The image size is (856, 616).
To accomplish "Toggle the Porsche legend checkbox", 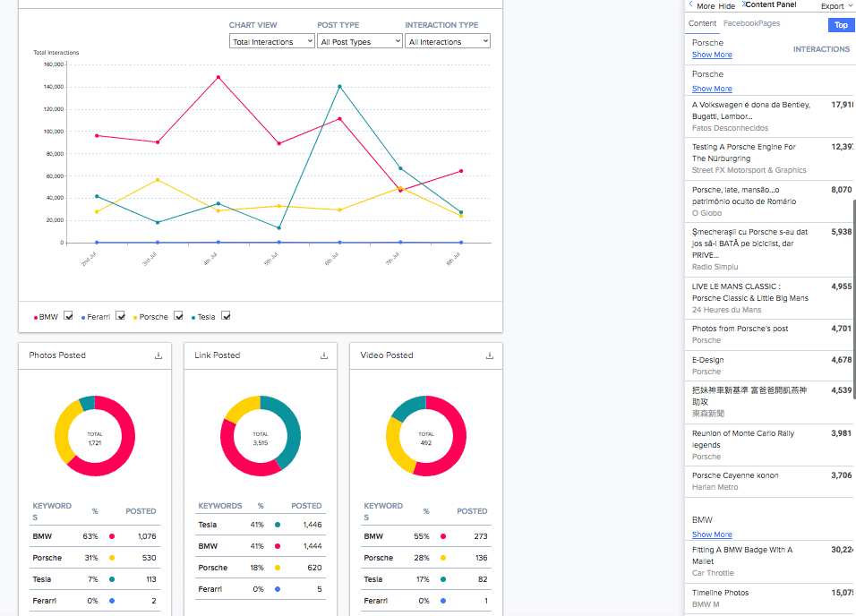I will pyautogui.click(x=178, y=316).
